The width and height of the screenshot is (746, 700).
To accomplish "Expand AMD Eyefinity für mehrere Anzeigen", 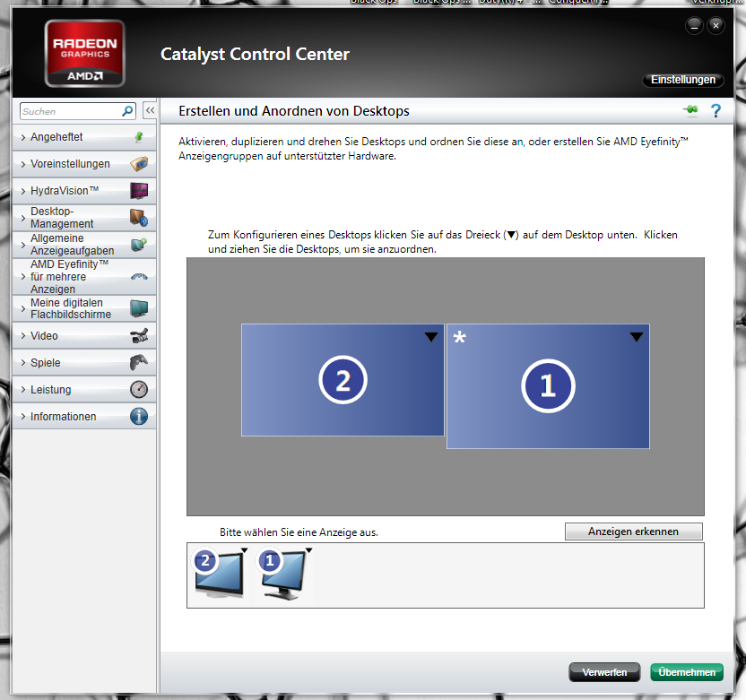I will 84,277.
